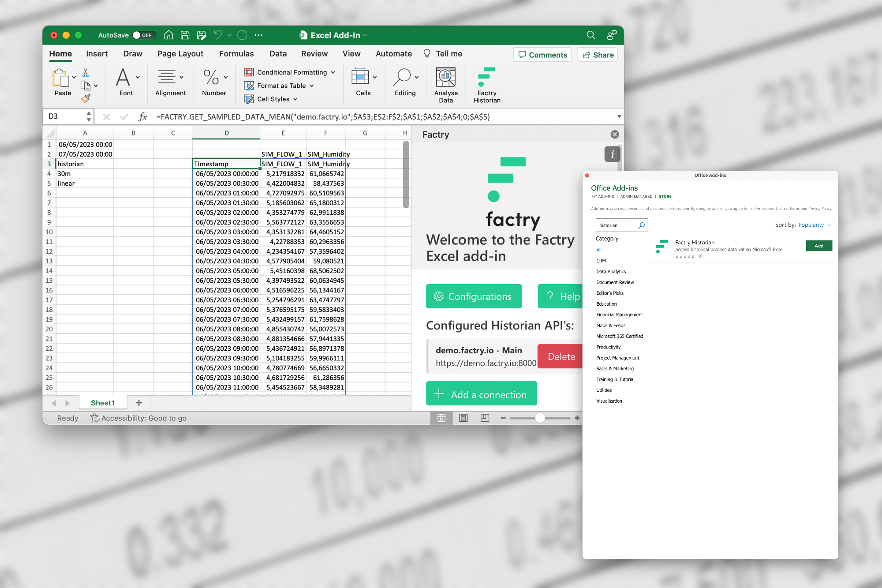The width and height of the screenshot is (882, 588).
Task: Open the Excel Add-In title dropdown
Action: tap(365, 35)
